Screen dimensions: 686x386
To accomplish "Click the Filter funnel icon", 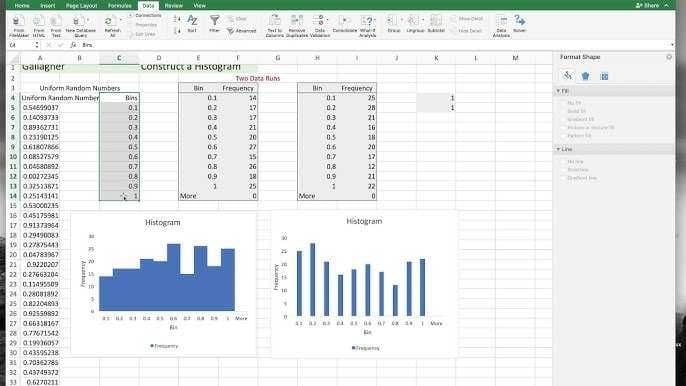I will 214,21.
